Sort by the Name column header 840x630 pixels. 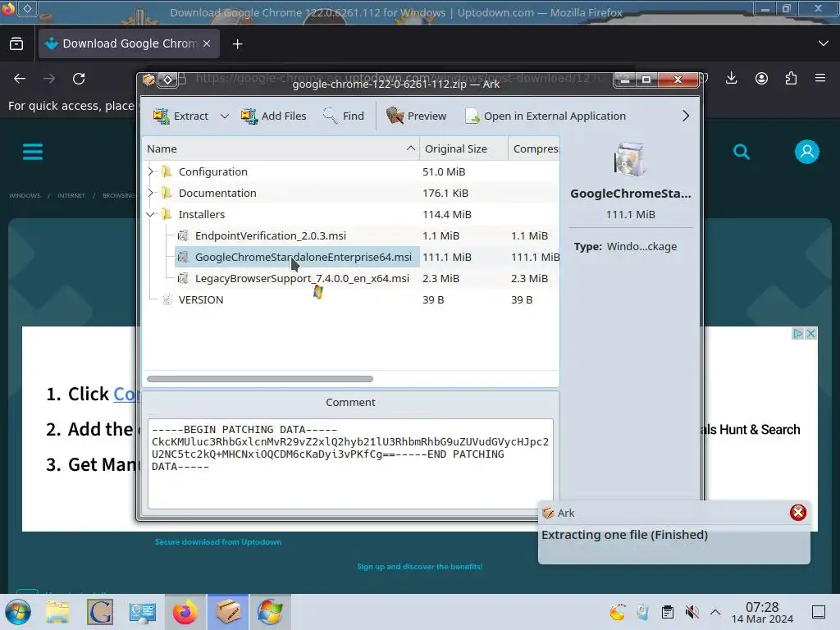(281, 148)
